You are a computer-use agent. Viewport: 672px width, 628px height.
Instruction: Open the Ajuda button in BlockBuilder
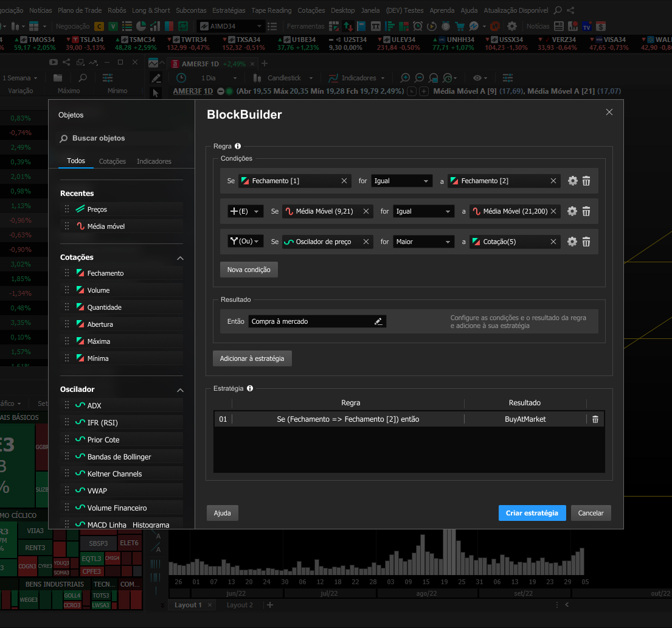pyautogui.click(x=223, y=513)
